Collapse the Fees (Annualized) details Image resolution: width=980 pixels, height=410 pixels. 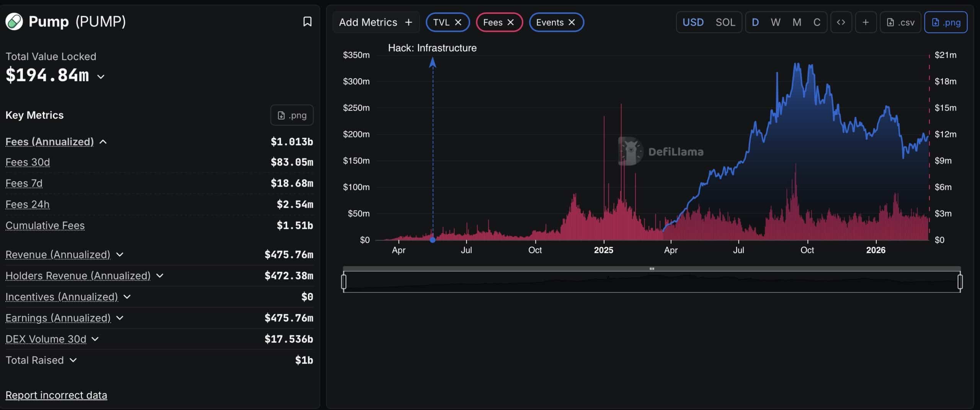pyautogui.click(x=103, y=141)
